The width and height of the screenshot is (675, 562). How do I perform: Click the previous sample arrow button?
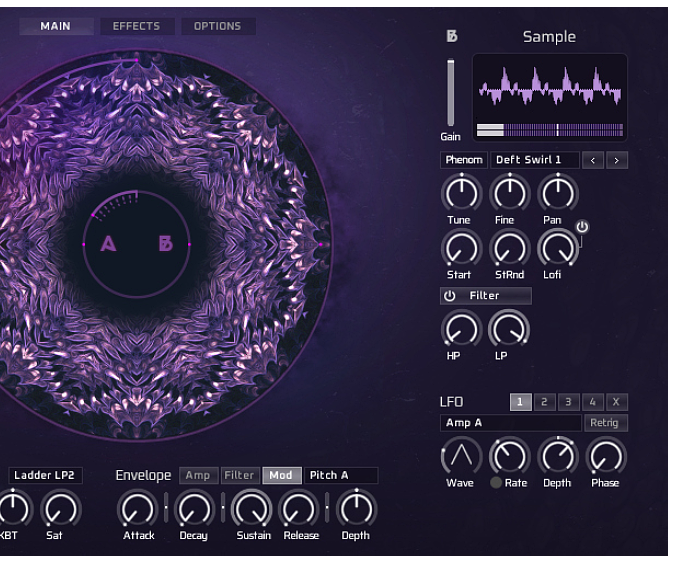(x=593, y=160)
